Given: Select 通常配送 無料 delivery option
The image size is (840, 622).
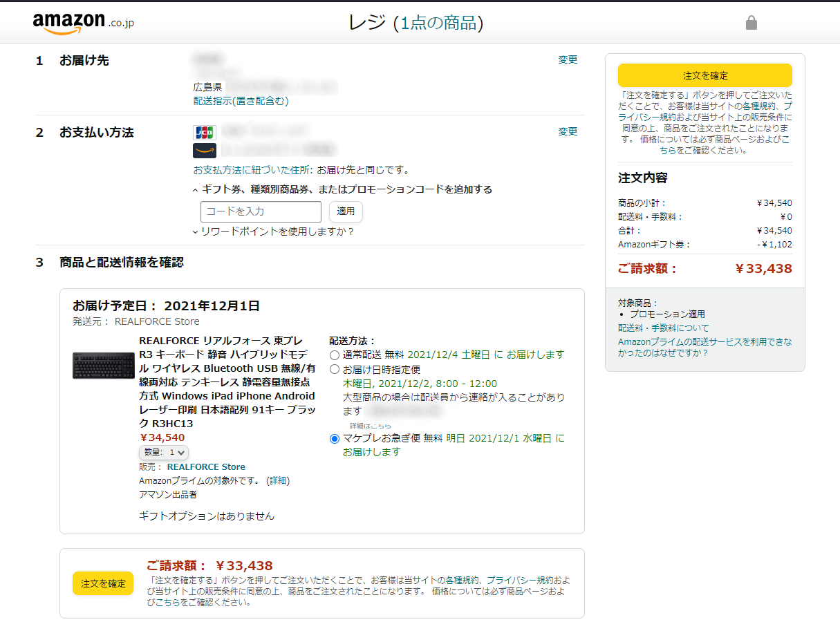Looking at the screenshot, I should click(335, 355).
